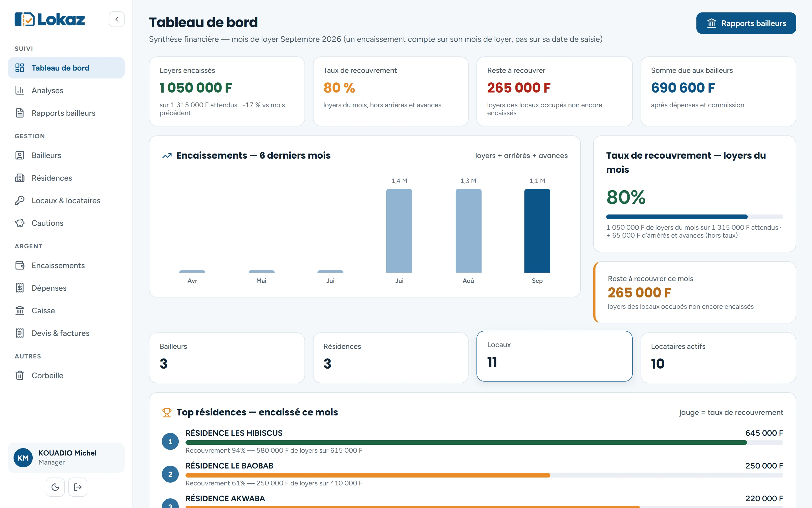The width and height of the screenshot is (812, 508).
Task: Go to Bailleurs in the sidebar
Action: click(x=66, y=155)
